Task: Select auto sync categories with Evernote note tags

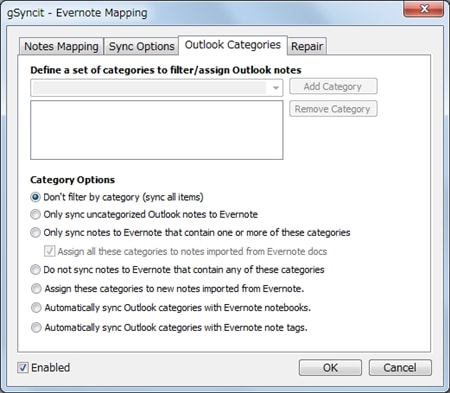Action: point(36,328)
